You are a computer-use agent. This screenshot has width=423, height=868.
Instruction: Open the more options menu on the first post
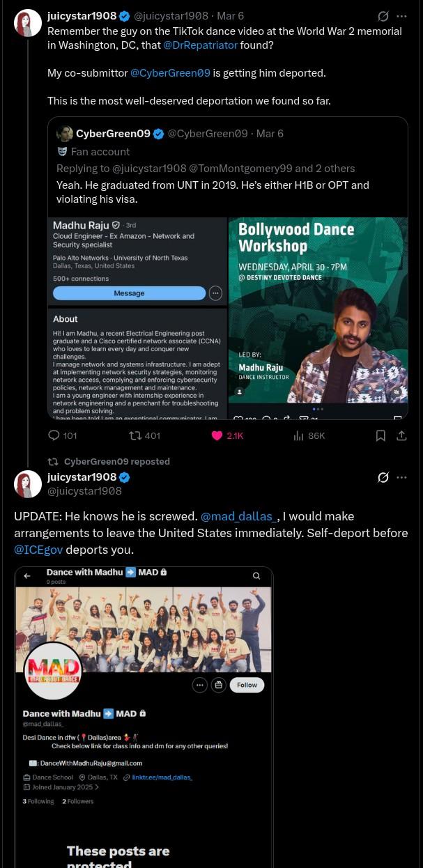(x=401, y=16)
